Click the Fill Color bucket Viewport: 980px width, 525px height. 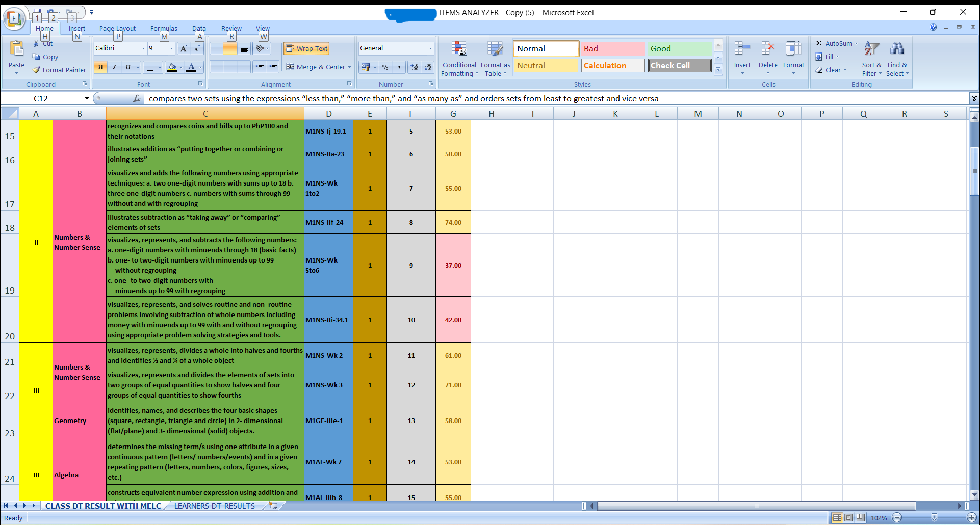point(172,67)
